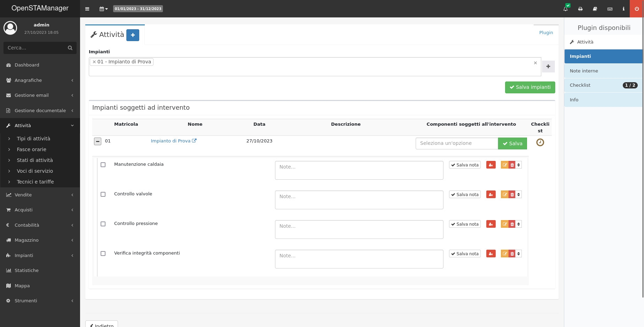
Task: Enable the Verifica integrità componenti checkbox
Action: pos(103,254)
